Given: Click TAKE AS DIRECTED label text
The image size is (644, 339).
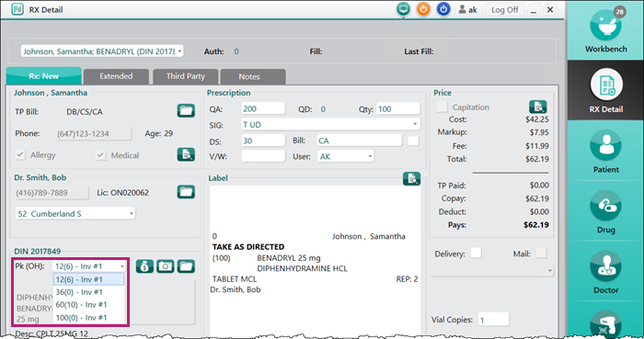Looking at the screenshot, I should (x=248, y=247).
